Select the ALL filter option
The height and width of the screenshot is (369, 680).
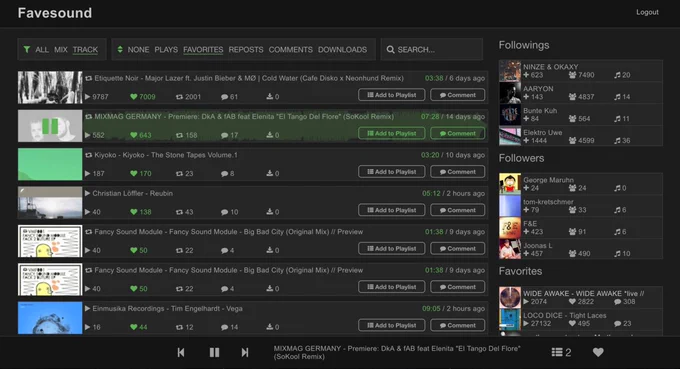pyautogui.click(x=42, y=49)
